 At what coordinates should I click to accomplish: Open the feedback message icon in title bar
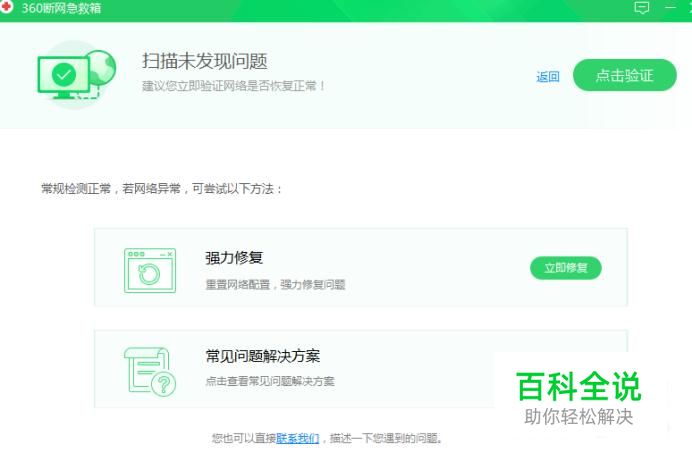(x=641, y=7)
